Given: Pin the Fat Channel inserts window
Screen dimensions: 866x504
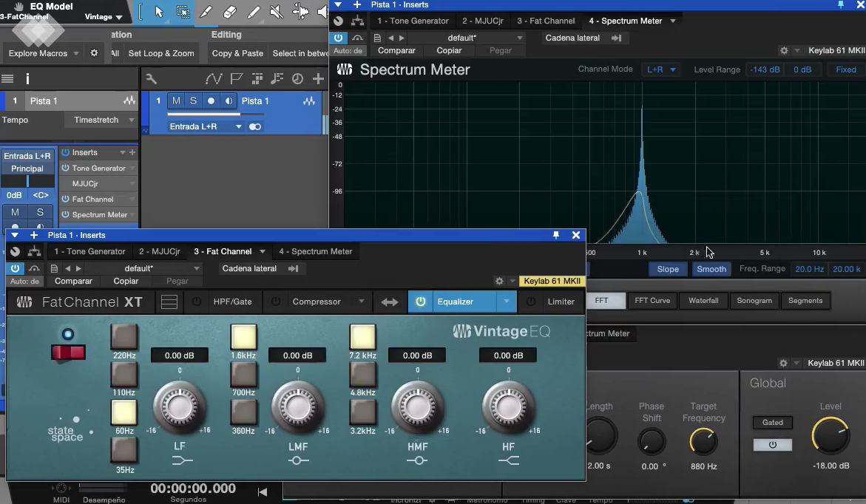Looking at the screenshot, I should [x=555, y=234].
